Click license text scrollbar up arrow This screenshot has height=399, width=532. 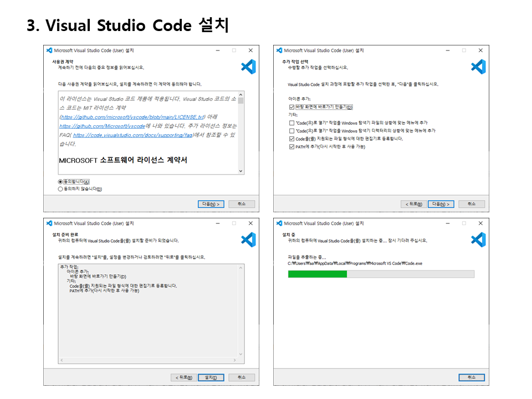tap(241, 95)
